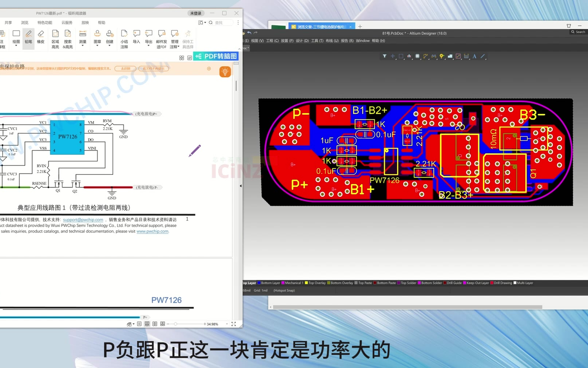
Task: Click the place dimension icon in Altium
Action: click(466, 56)
